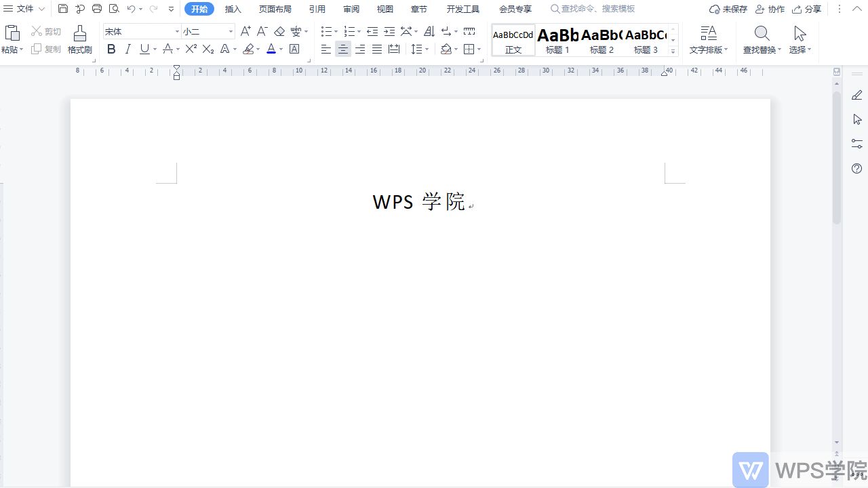This screenshot has width=868, height=488.
Task: Toggle the bulleted list
Action: [326, 31]
